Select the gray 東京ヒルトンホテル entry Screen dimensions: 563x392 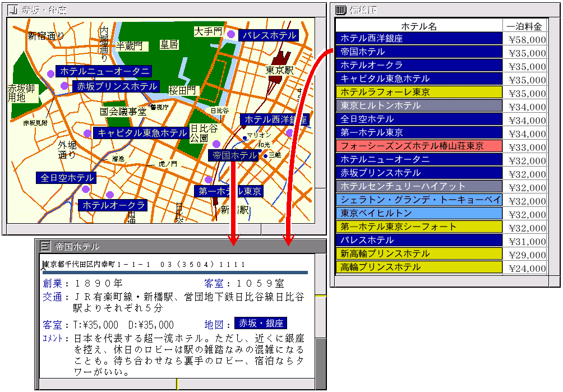419,105
